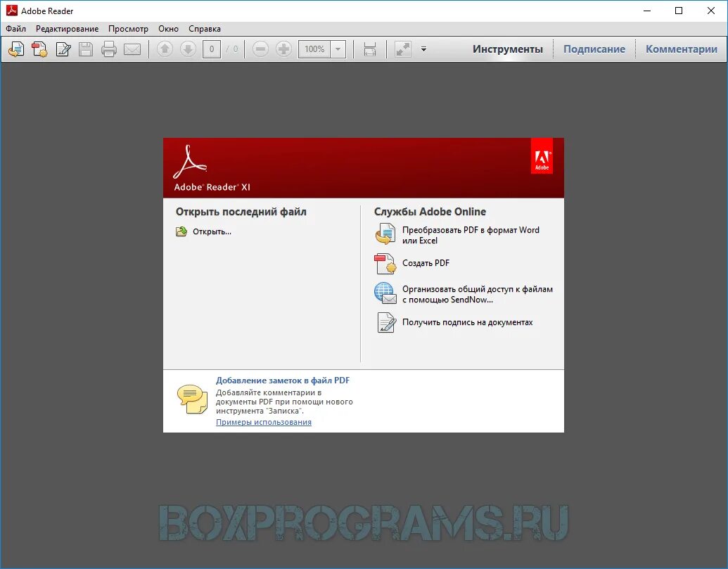The image size is (728, 569).
Task: Click the Create PDF toolbar icon
Action: pos(39,49)
